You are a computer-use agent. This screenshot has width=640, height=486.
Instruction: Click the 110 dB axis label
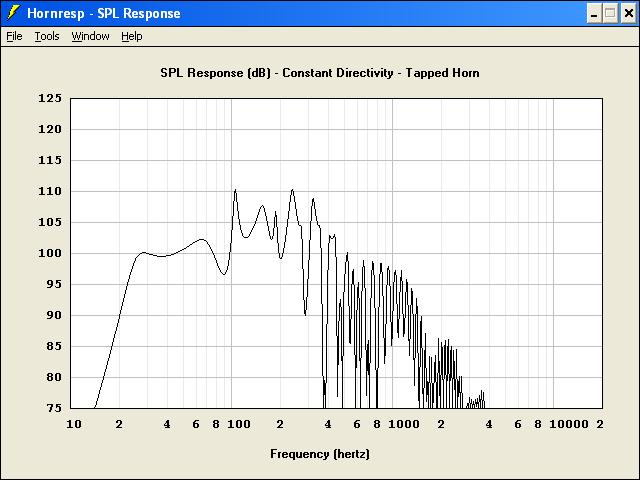coord(50,191)
